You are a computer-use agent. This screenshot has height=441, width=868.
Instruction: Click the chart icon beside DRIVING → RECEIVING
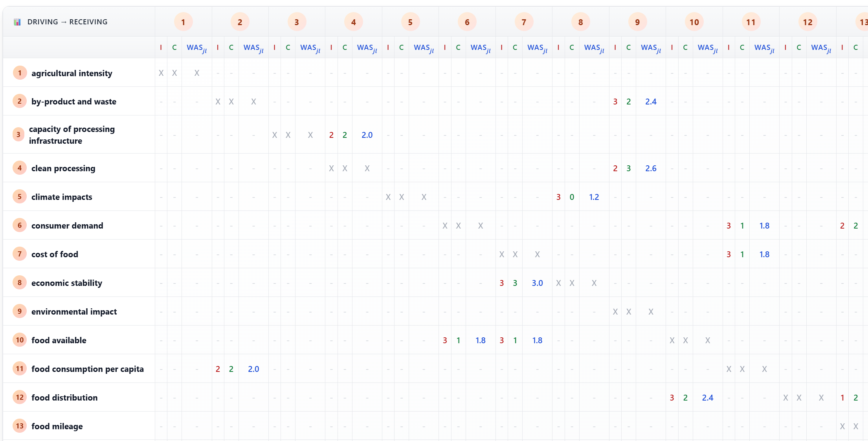(17, 22)
